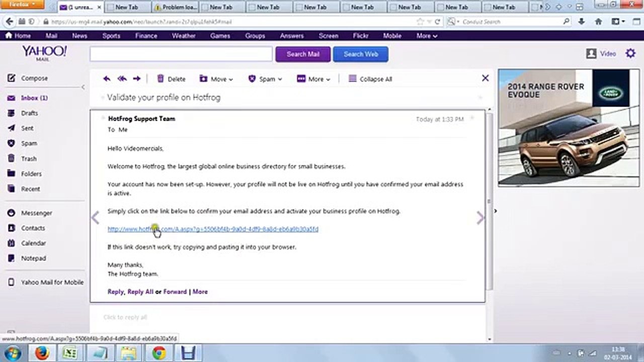Screen dimensions: 644x362
Task: Focus the Yahoo mail search box
Action: pyautogui.click(x=181, y=54)
